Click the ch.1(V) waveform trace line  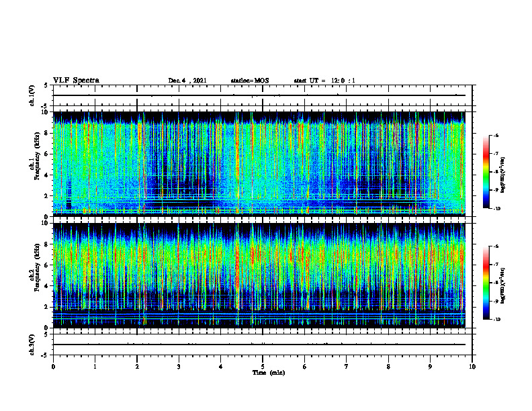click(259, 95)
